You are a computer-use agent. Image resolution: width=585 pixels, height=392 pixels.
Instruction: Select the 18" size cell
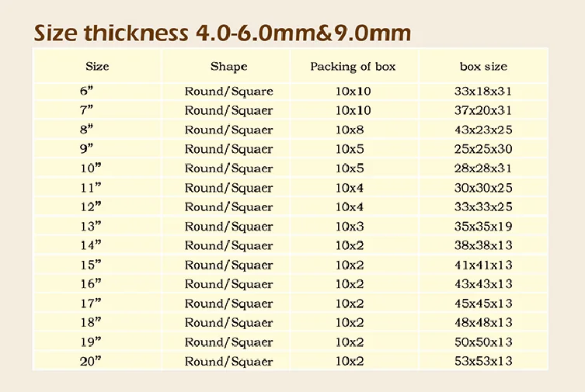(x=90, y=322)
